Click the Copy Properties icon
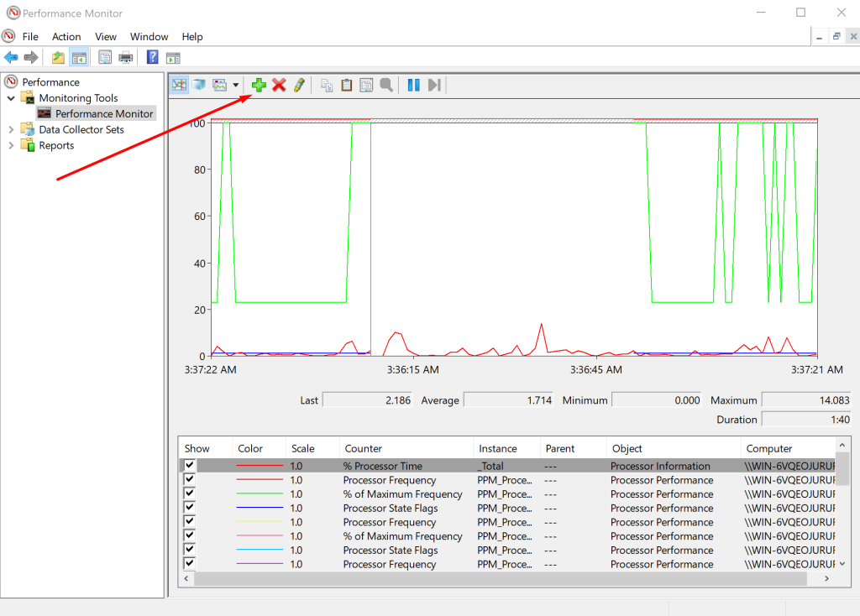This screenshot has width=860, height=616. click(327, 85)
